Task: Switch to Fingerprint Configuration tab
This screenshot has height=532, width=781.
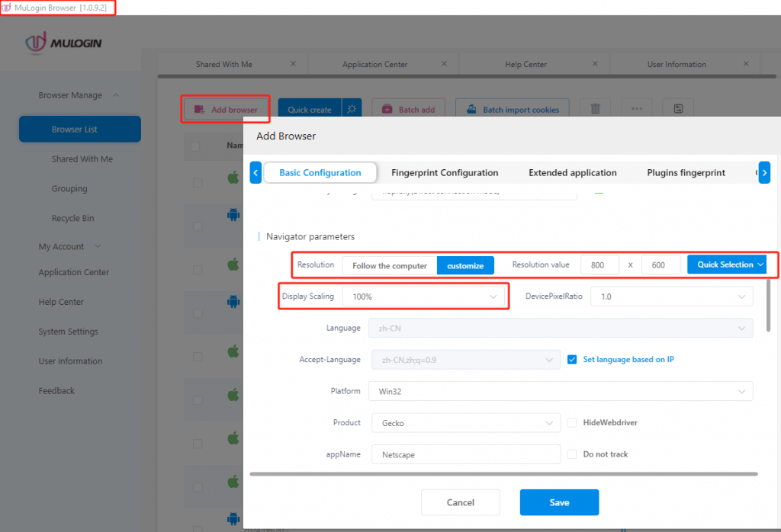Action: pyautogui.click(x=445, y=173)
